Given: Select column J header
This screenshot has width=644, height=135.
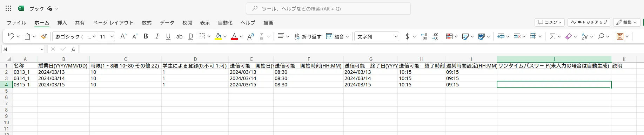Looking at the screenshot, I should [x=554, y=59].
